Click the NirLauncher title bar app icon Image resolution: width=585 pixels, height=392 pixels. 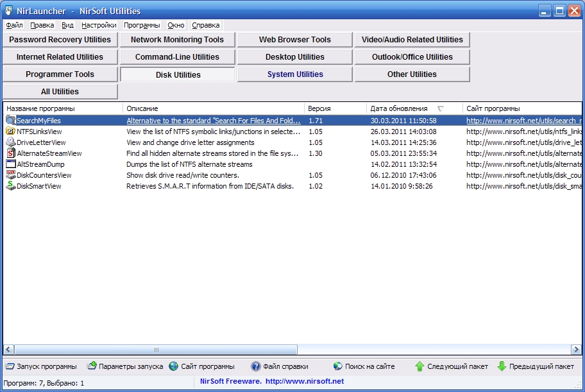click(x=8, y=10)
